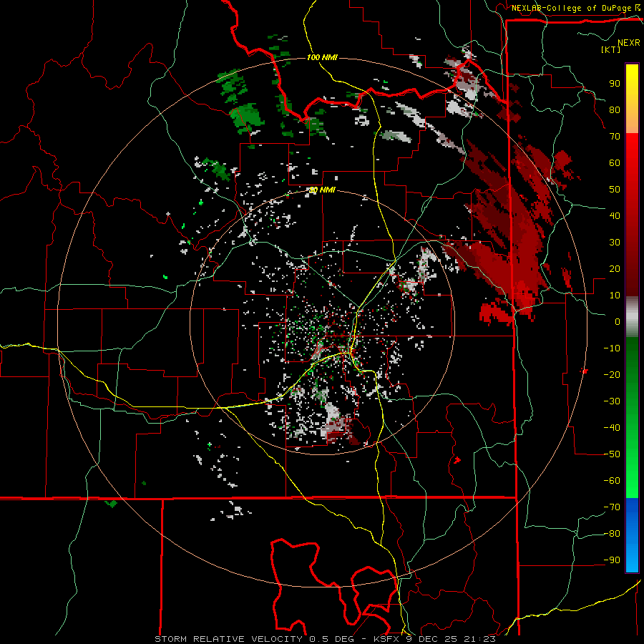Click the 0 value on velocity scale
The width and height of the screenshot is (644, 644).
point(618,321)
